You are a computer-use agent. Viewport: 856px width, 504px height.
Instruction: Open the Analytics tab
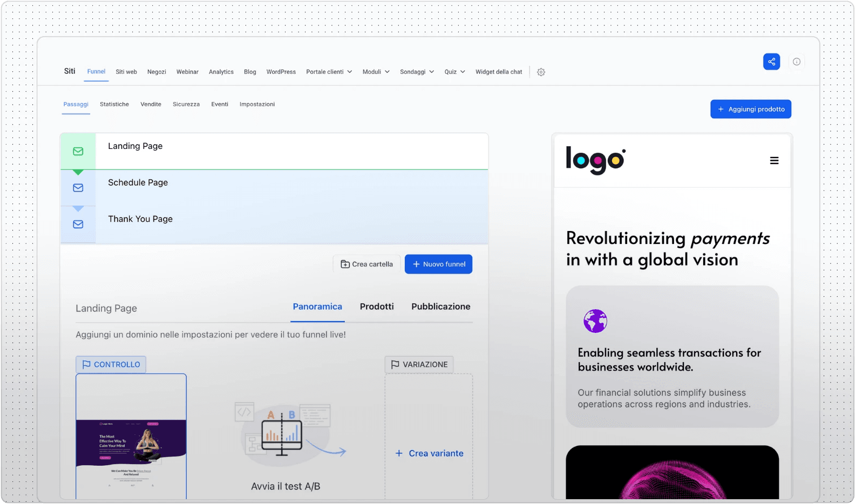click(221, 72)
